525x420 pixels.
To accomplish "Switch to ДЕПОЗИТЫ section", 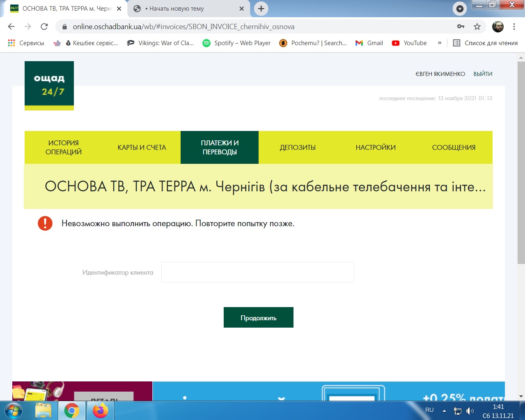I will tap(298, 147).
